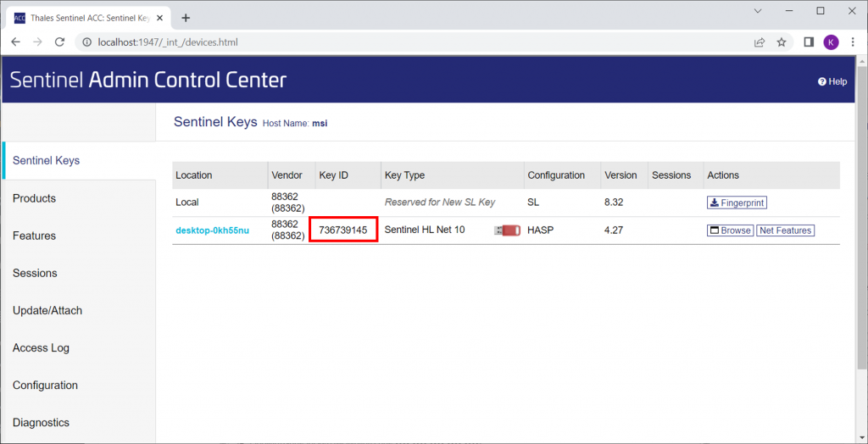
Task: Open a new browser tab
Action: coord(186,17)
